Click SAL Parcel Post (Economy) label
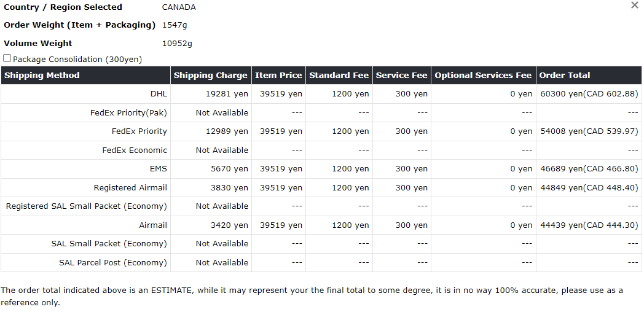Viewport: 644px width, 320px height. [113, 263]
